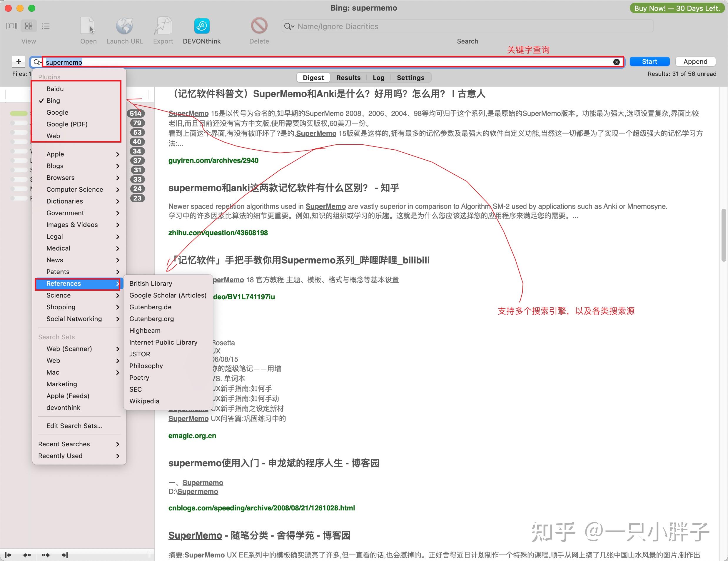Image resolution: width=728 pixels, height=561 pixels.
Task: Jump to first page with leftmost navigation arrow
Action: [8, 555]
